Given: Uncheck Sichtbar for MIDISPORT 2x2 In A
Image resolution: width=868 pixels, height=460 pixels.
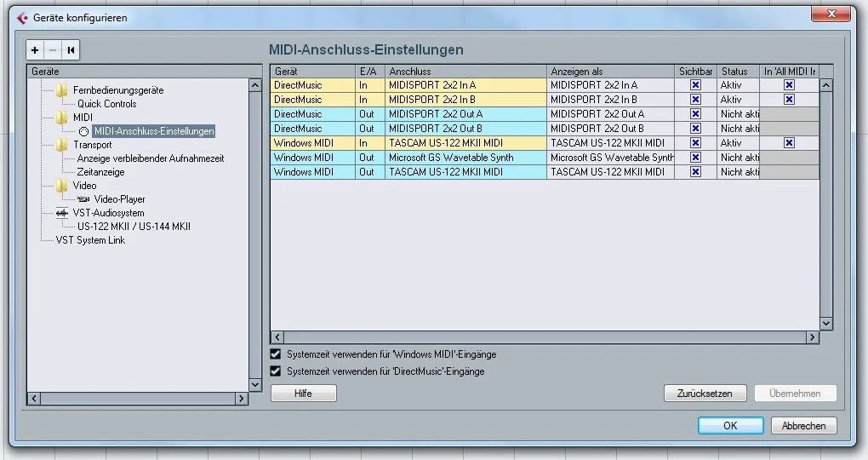Looking at the screenshot, I should coord(695,85).
